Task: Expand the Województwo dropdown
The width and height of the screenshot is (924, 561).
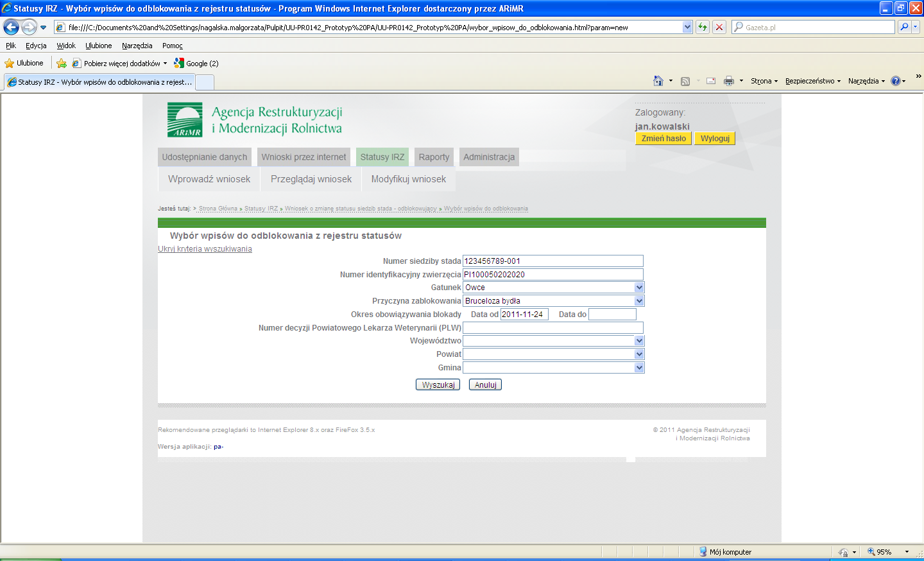Action: 639,341
